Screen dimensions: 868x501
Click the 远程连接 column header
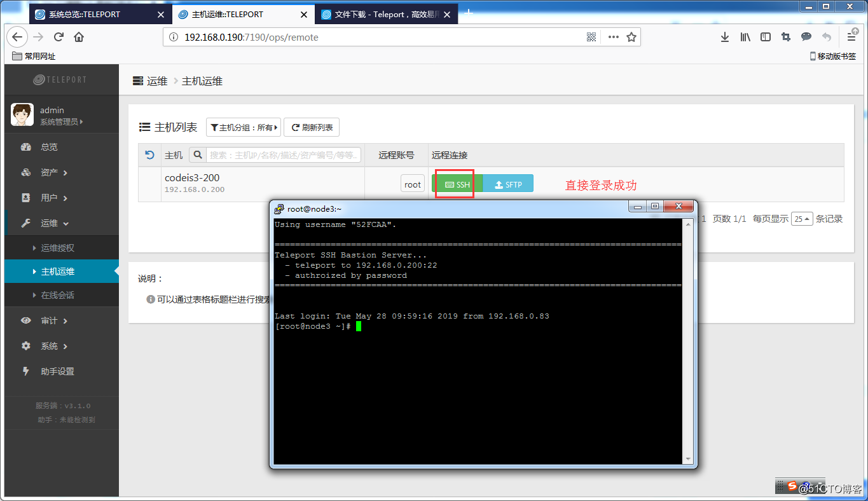[450, 154]
